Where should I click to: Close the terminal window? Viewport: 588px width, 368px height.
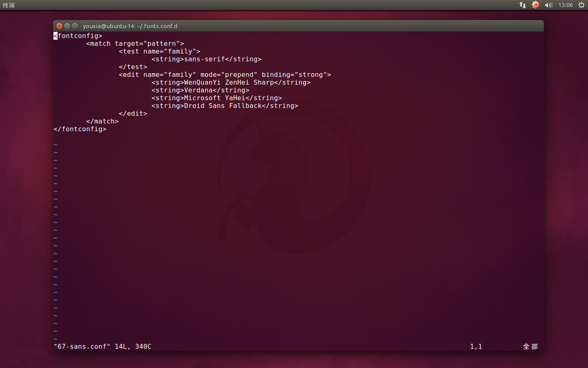(x=59, y=26)
